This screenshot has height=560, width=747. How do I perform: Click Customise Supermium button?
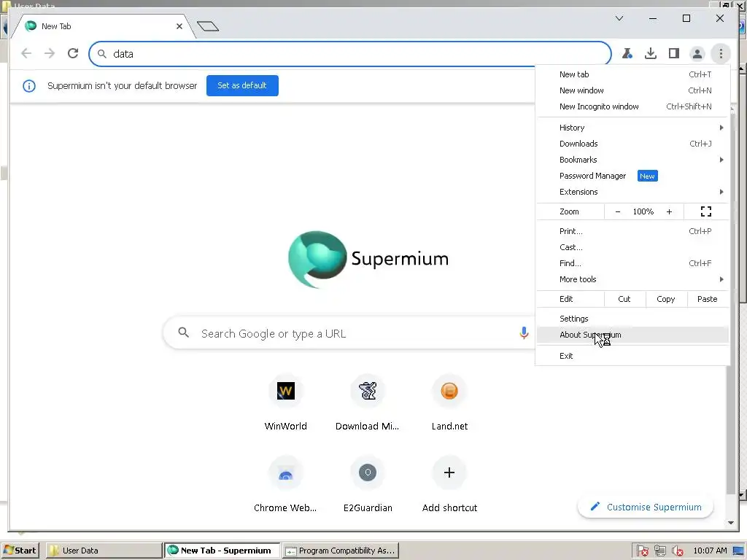coord(646,507)
